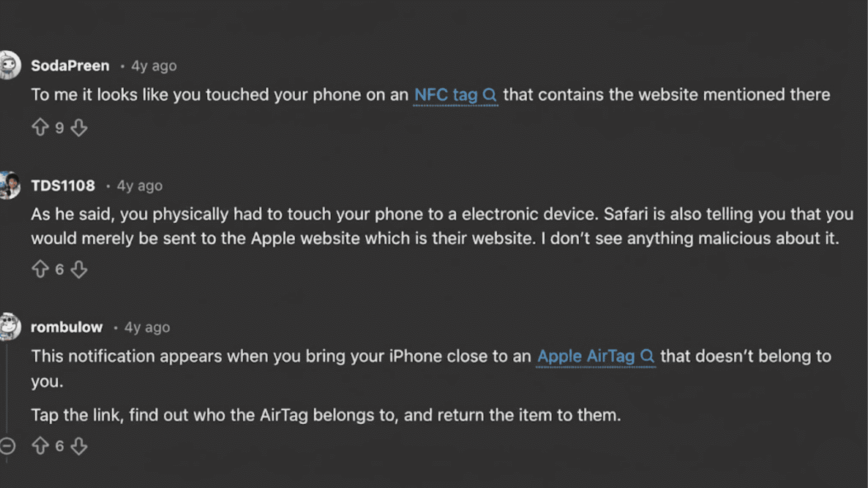Click username rombulow
The height and width of the screenshot is (488, 868).
tap(67, 327)
